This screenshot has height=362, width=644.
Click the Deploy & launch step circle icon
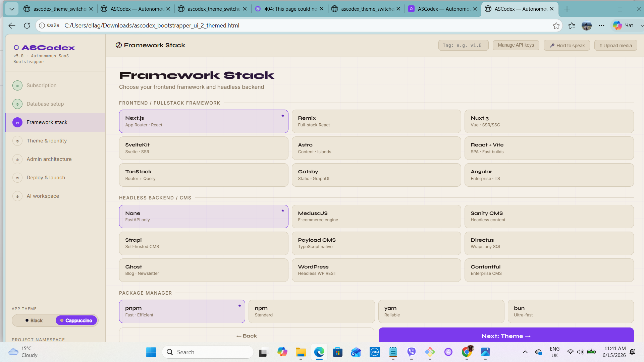pos(17,178)
